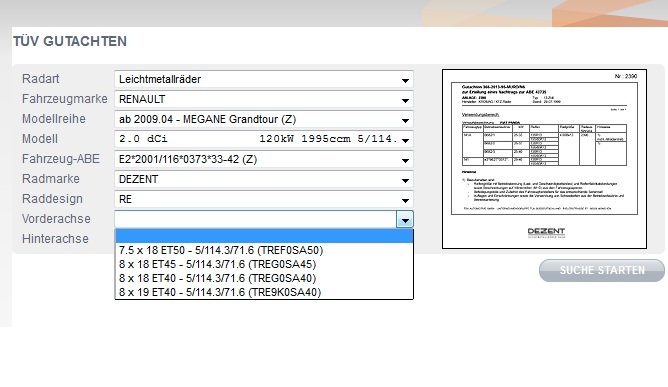Pick 8 x 18 ET40 option TREG0SA40
The width and height of the screenshot is (668, 387).
(264, 278)
